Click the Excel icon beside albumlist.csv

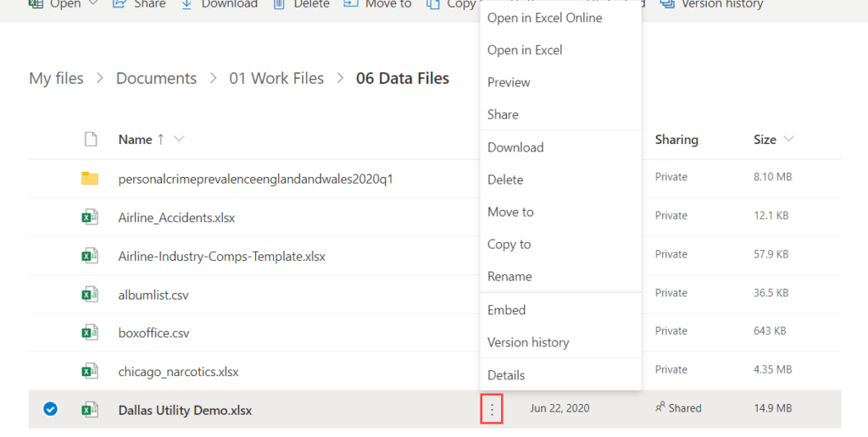point(90,294)
